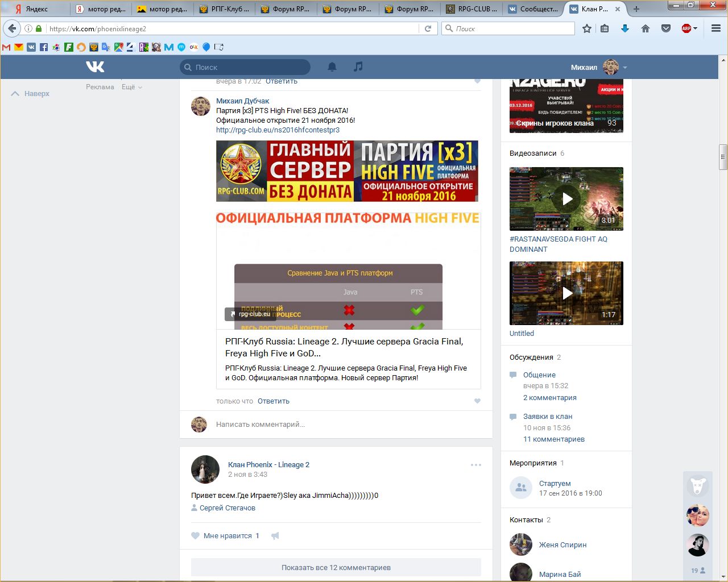The width and height of the screenshot is (728, 582).
Task: Open the Firefox hamburger menu
Action: [716, 28]
